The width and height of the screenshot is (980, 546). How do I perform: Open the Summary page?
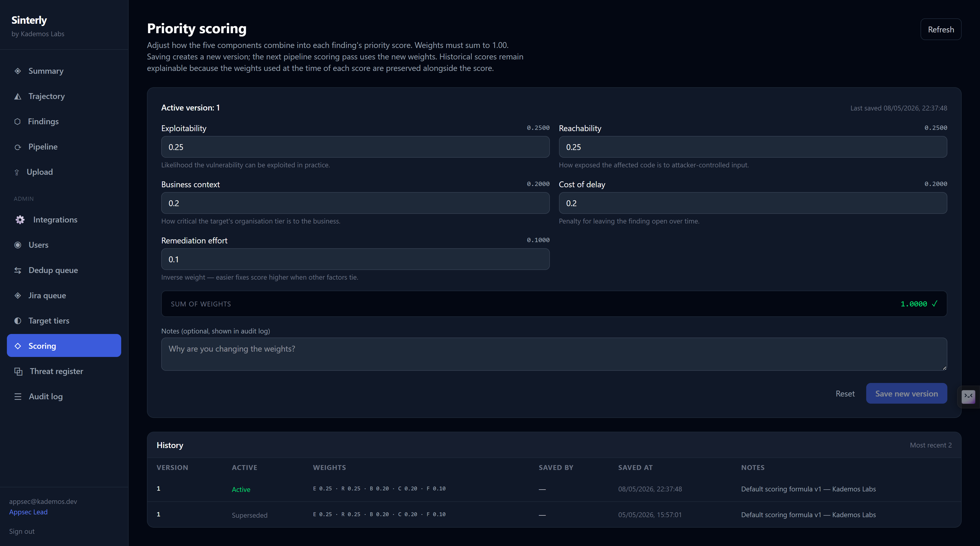(x=64, y=71)
